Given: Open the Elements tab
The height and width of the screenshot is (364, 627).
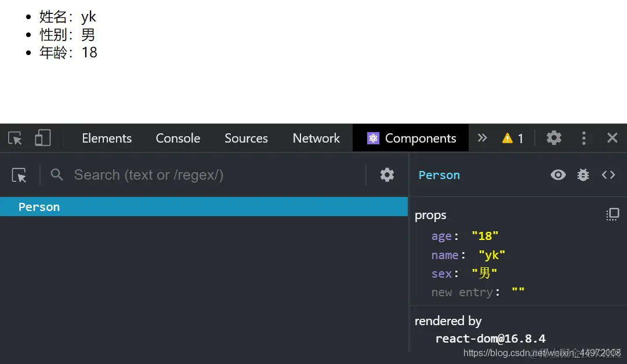Looking at the screenshot, I should pyautogui.click(x=107, y=138).
